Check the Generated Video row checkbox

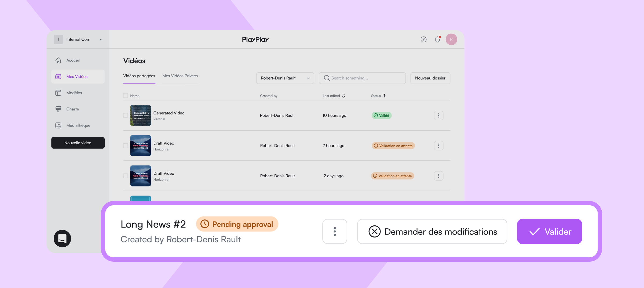coord(126,116)
